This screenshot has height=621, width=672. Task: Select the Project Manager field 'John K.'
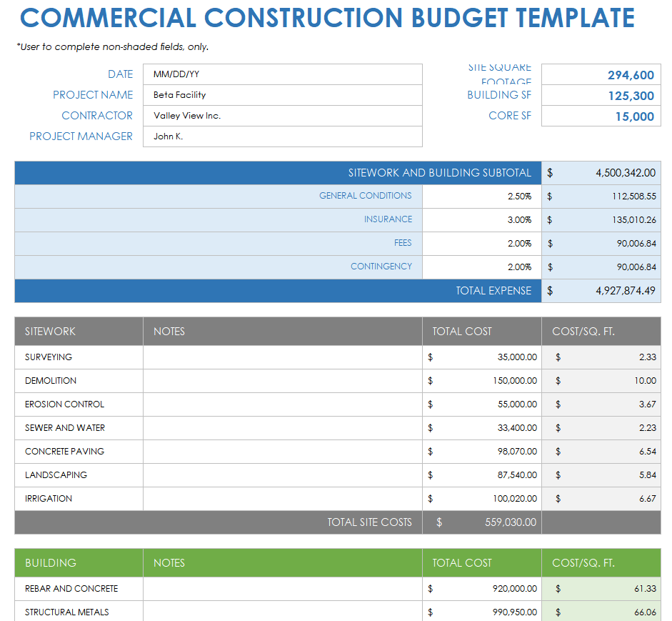pos(282,136)
